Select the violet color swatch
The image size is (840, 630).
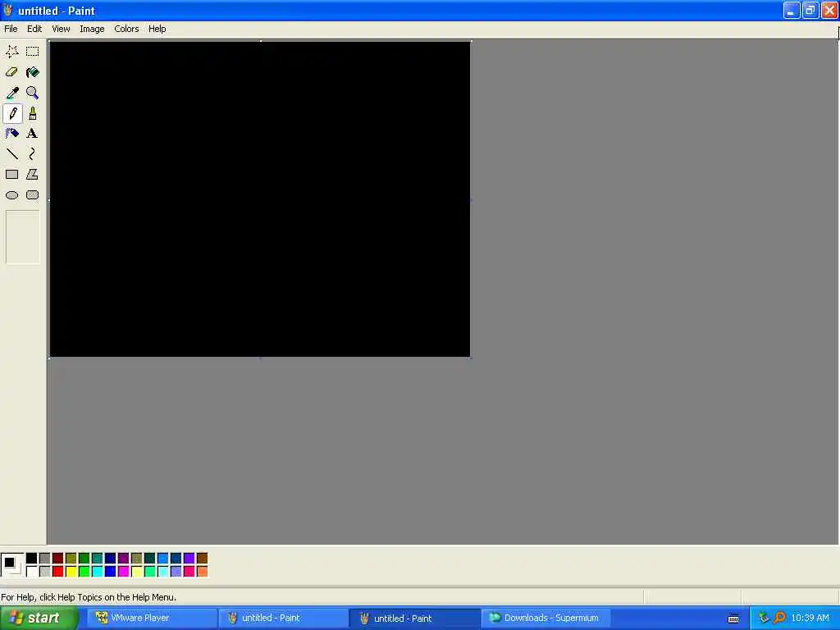(x=189, y=558)
